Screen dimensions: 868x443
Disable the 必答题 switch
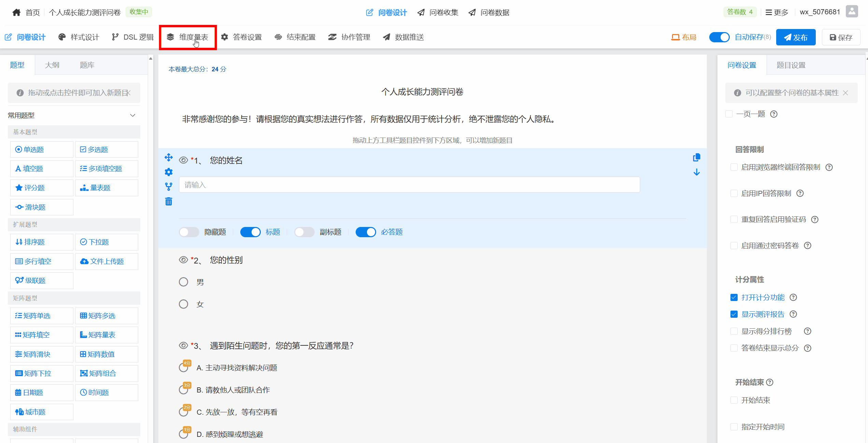(x=366, y=232)
